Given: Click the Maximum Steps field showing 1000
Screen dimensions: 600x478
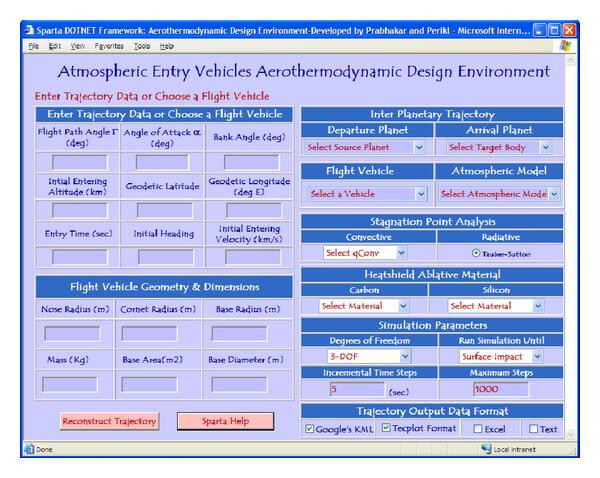Looking at the screenshot, I should pyautogui.click(x=501, y=389).
